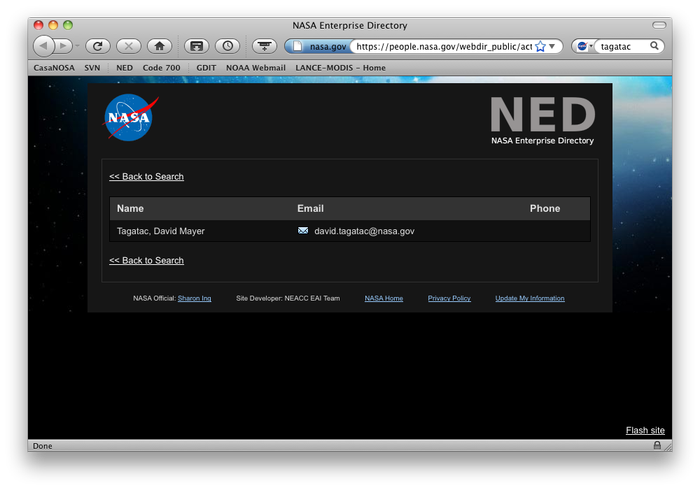This screenshot has height=490, width=700.
Task: Open the SVN bookmark
Action: pyautogui.click(x=92, y=68)
